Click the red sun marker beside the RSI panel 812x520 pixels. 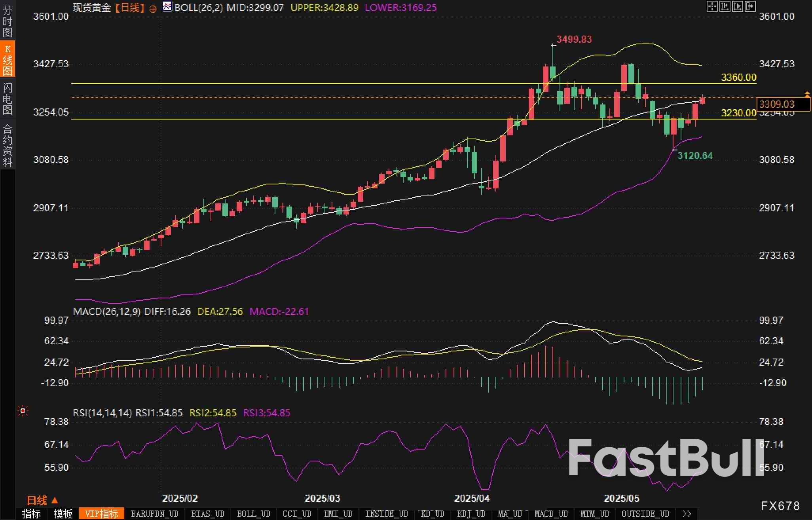click(23, 412)
